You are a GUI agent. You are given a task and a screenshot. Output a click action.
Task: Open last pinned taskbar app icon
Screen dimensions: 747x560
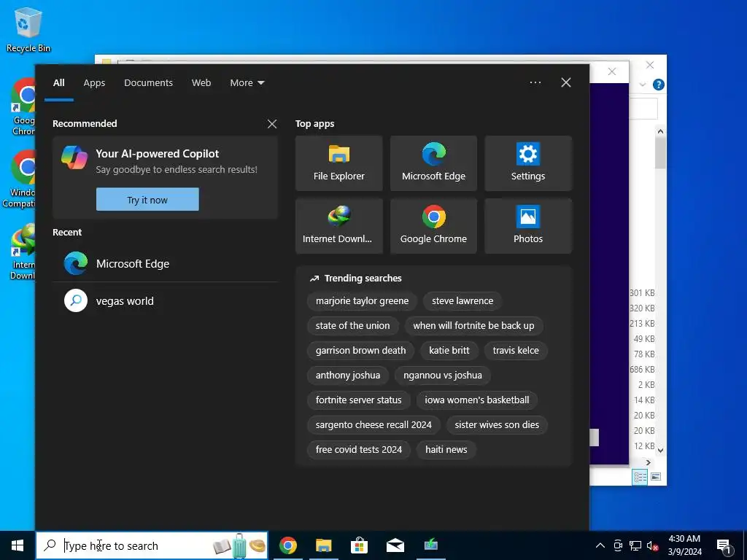[x=431, y=545]
